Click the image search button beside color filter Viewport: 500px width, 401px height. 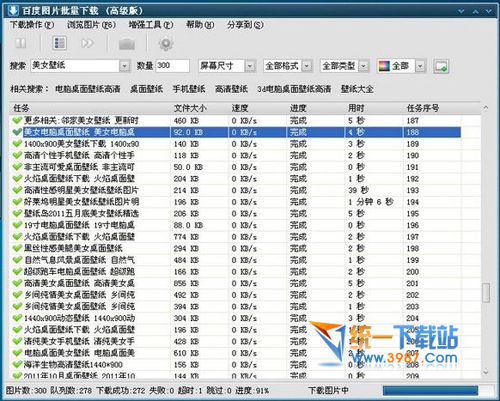pos(441,66)
